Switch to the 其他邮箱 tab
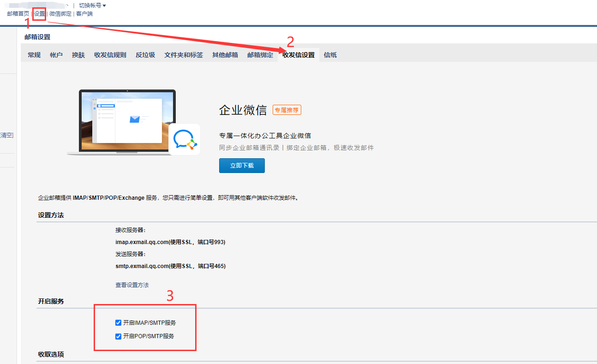The height and width of the screenshot is (364, 597). pyautogui.click(x=225, y=55)
